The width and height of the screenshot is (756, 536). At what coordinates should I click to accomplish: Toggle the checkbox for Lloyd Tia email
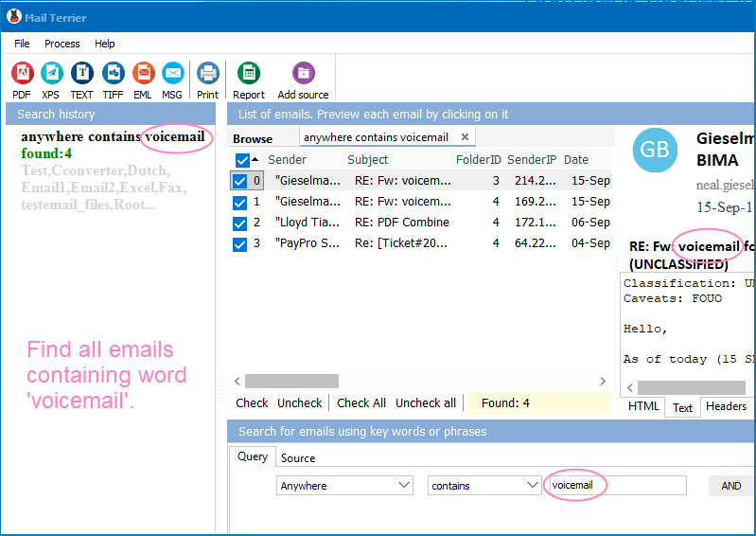pos(239,223)
